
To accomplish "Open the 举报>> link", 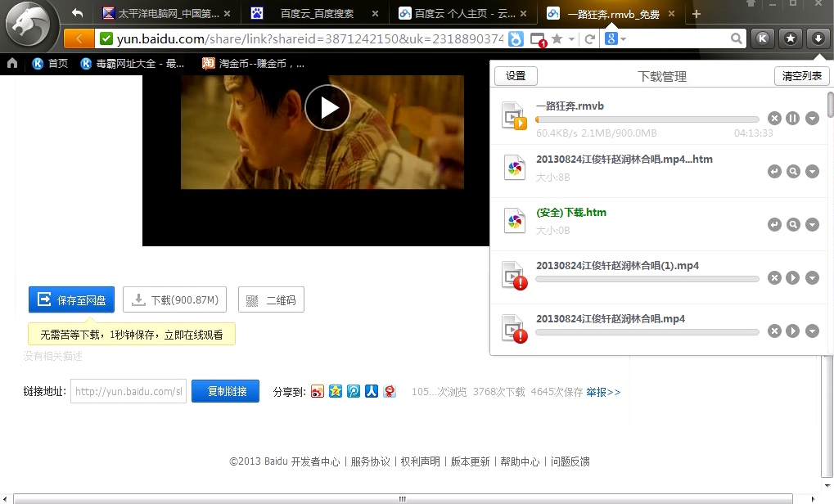I will point(604,391).
